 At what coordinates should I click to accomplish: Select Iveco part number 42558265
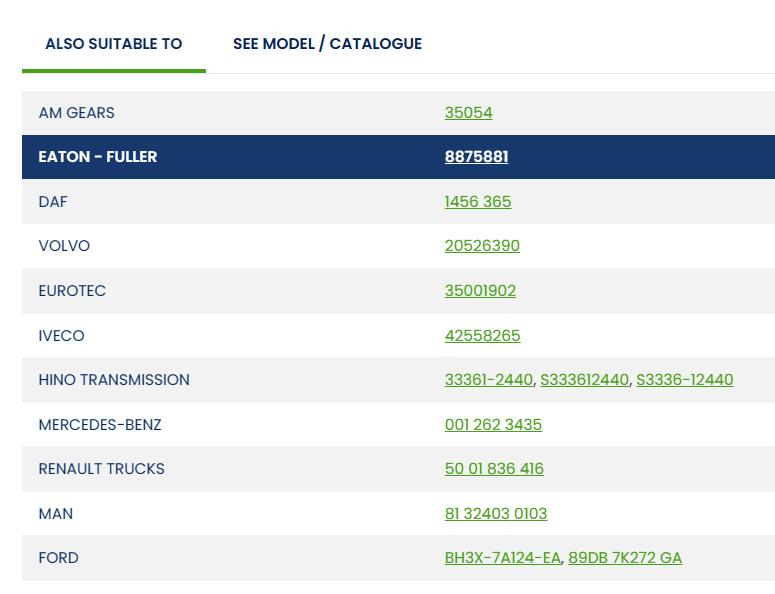pyautogui.click(x=482, y=336)
